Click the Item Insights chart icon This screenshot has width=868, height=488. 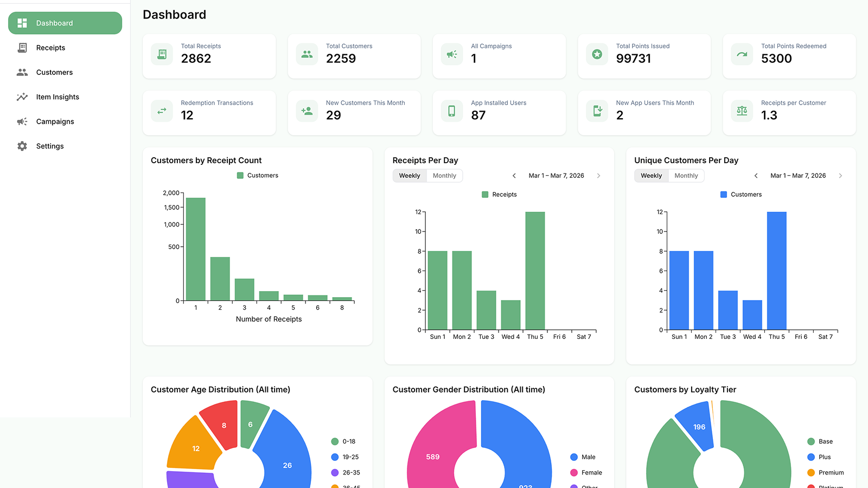tap(22, 97)
